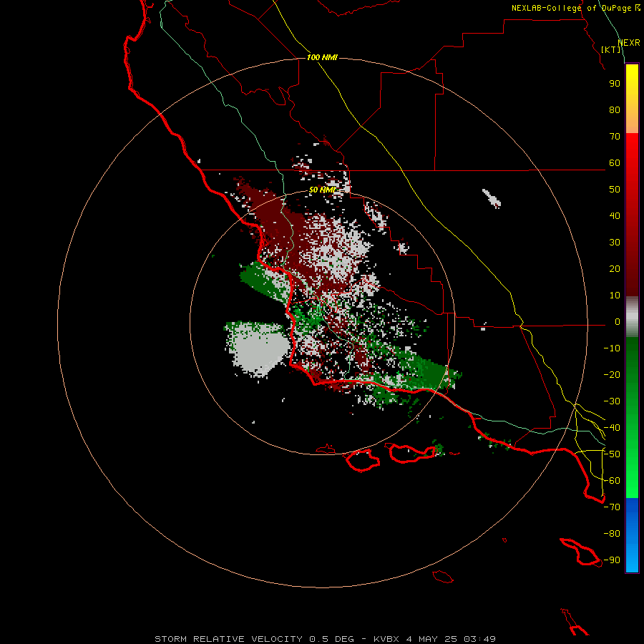This screenshot has height=644, width=644.
Task: Select the -80 value on the velocity scale
Action: [x=612, y=534]
